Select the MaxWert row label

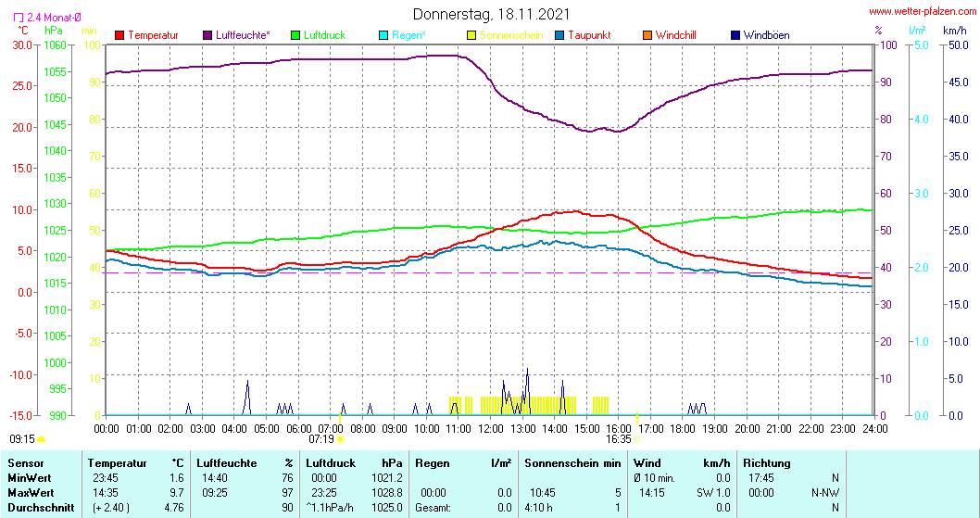pos(31,493)
